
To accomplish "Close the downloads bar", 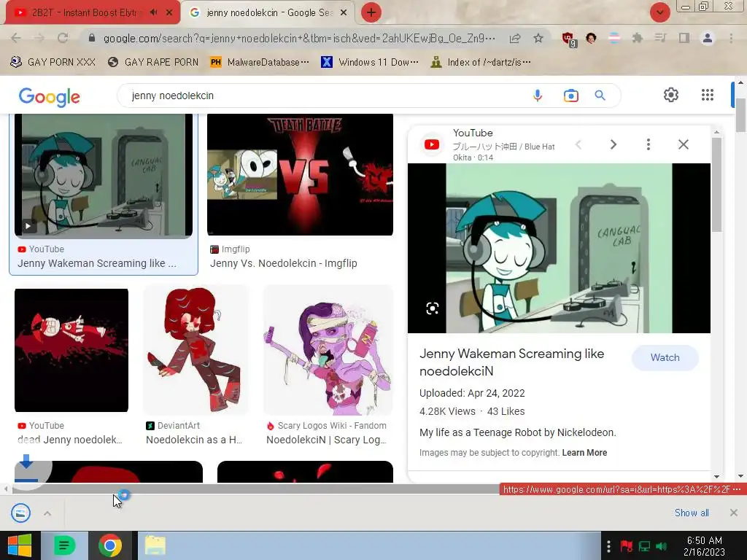I will [734, 513].
